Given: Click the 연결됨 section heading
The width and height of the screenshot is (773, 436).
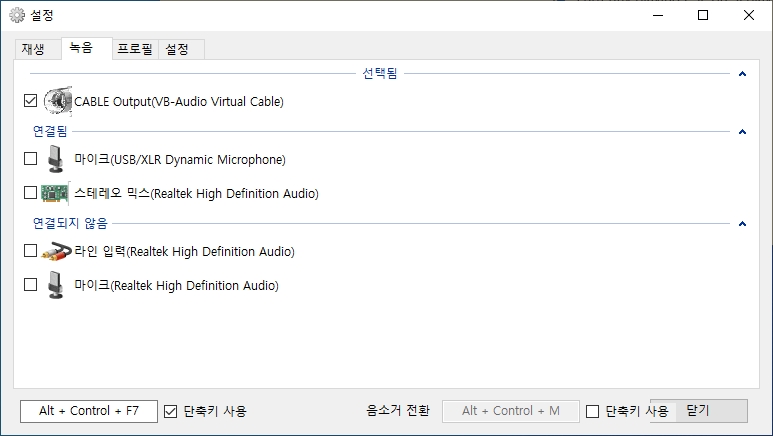Looking at the screenshot, I should (50, 131).
